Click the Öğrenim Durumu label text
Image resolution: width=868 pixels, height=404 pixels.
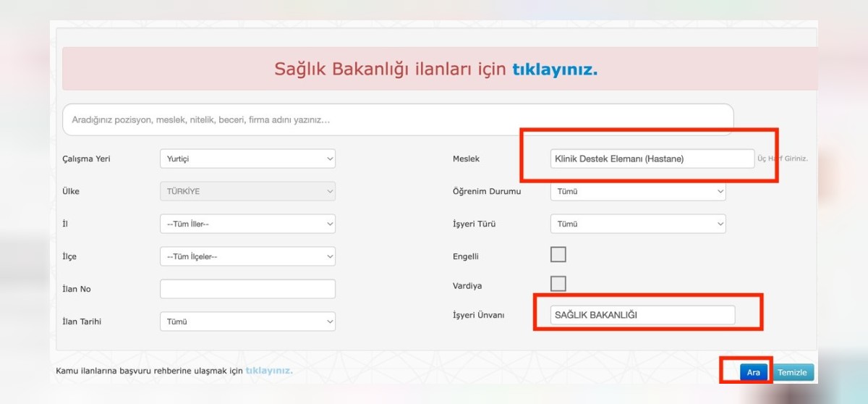[487, 191]
